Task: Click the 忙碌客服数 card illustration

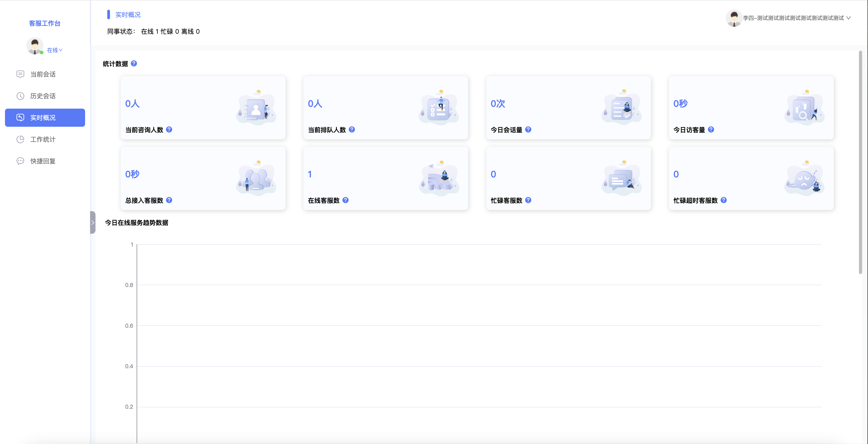Action: point(622,178)
